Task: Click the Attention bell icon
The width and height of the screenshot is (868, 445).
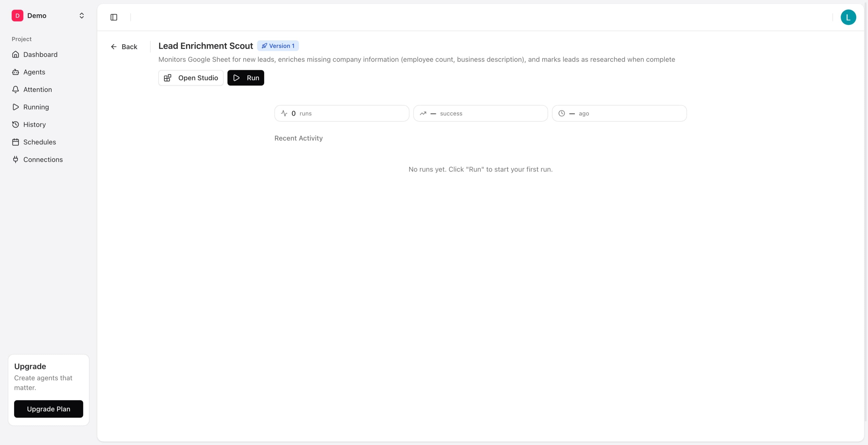Action: point(16,89)
